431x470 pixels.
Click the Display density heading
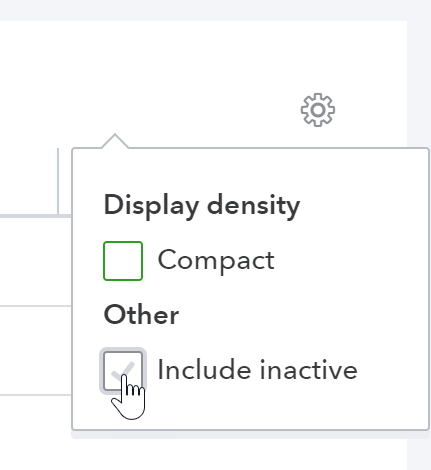202,206
